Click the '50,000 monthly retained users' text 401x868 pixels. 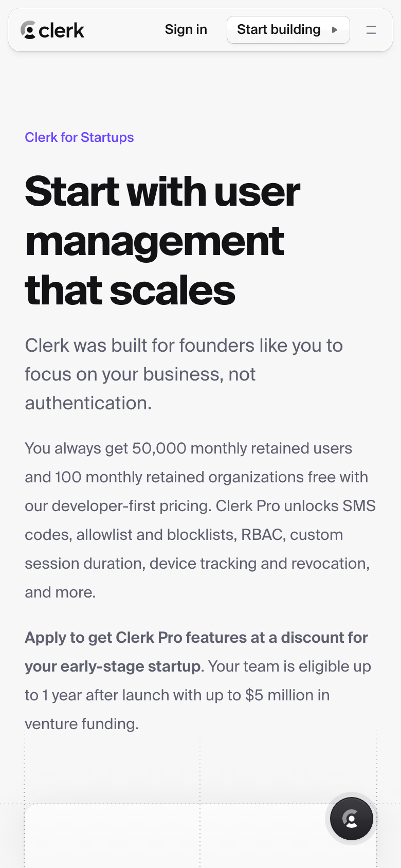tap(242, 448)
